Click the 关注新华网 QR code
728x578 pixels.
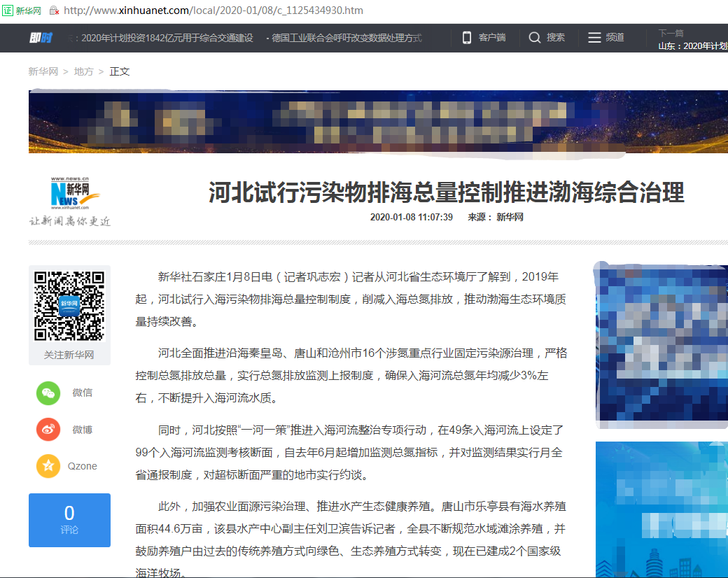coord(69,305)
